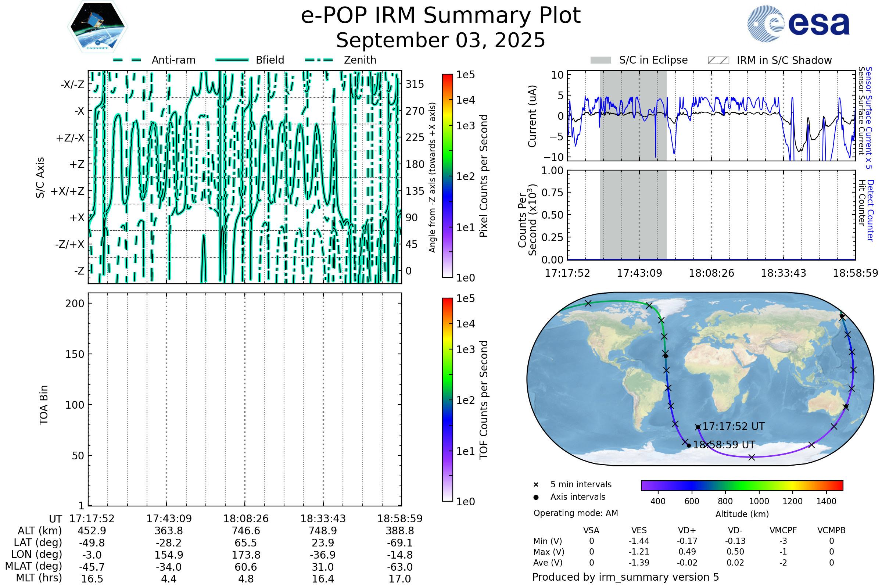Click the Anti-ram dashed line legend marker

point(127,60)
